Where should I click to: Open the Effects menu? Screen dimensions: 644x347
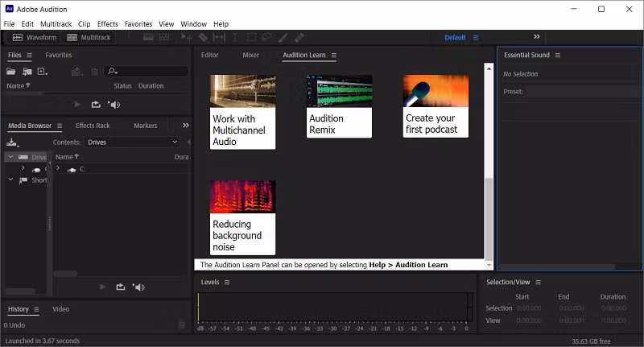(108, 24)
